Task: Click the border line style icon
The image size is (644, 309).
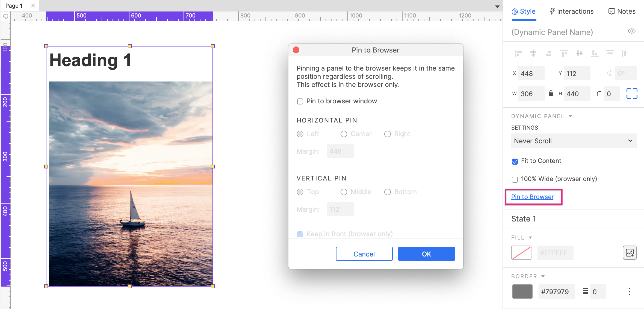Action: click(585, 291)
